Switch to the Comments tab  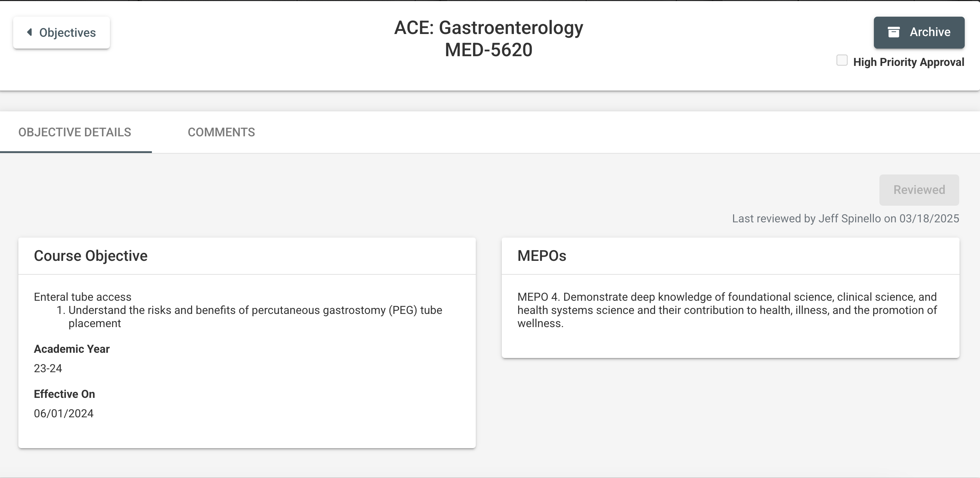[x=221, y=132]
